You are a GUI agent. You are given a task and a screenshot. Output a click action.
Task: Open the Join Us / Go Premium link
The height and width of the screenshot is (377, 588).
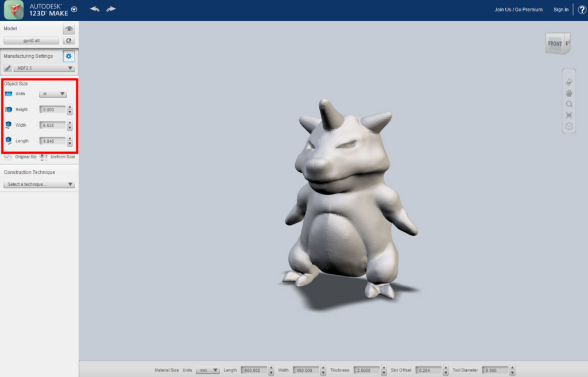tap(519, 9)
